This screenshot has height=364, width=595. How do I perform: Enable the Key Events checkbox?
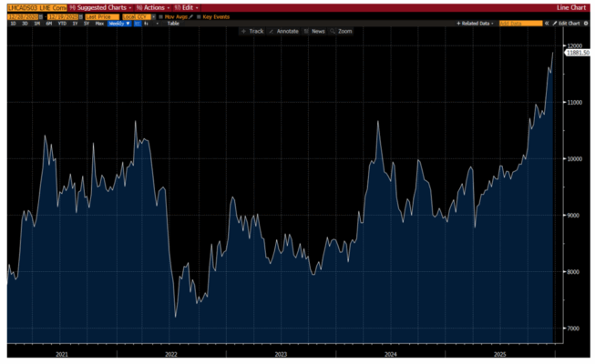tap(199, 16)
